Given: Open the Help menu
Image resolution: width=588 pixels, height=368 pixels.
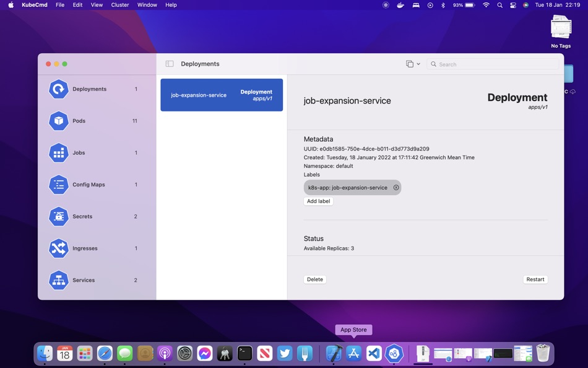Looking at the screenshot, I should point(171,5).
